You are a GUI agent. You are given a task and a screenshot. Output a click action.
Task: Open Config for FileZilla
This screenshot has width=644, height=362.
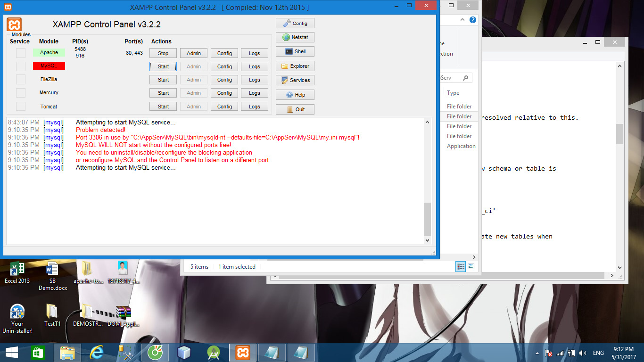point(224,80)
